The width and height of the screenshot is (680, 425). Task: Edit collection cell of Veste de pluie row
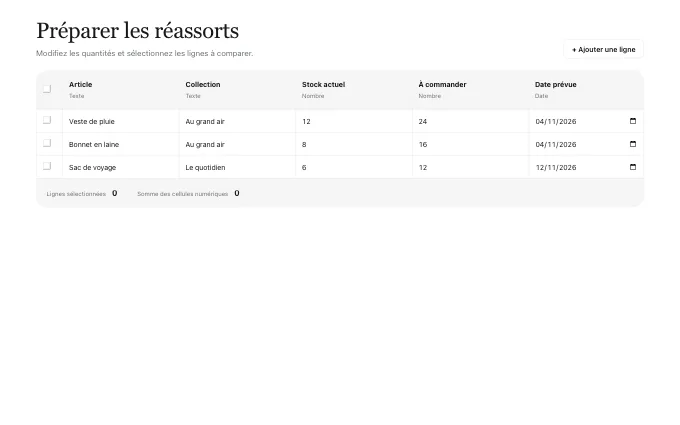237,121
